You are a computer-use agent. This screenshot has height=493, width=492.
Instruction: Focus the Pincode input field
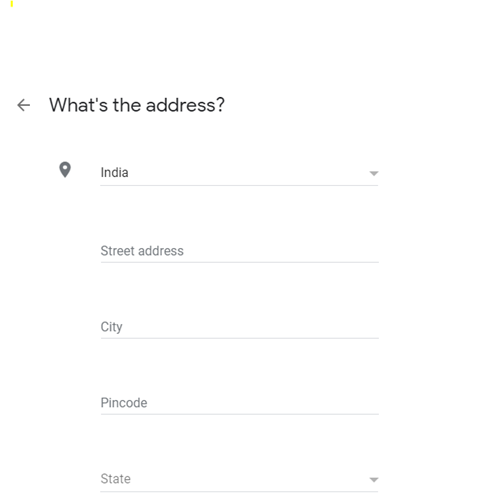click(239, 403)
